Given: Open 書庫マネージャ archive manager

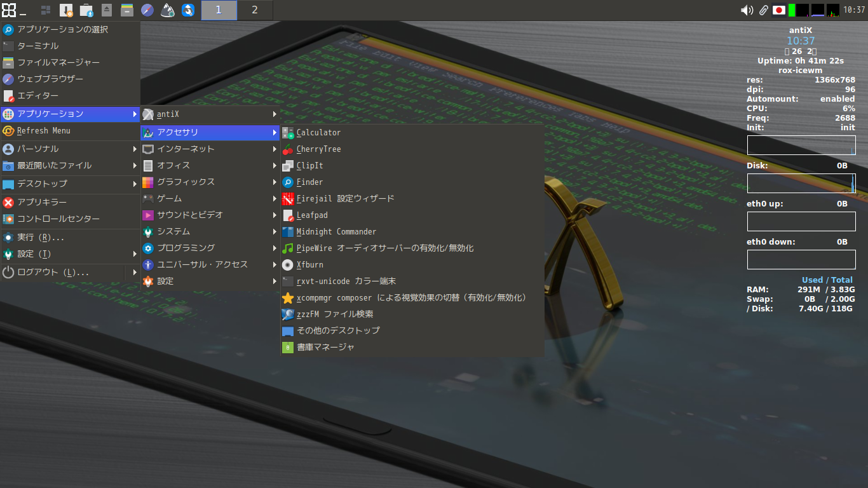Looking at the screenshot, I should (x=412, y=348).
